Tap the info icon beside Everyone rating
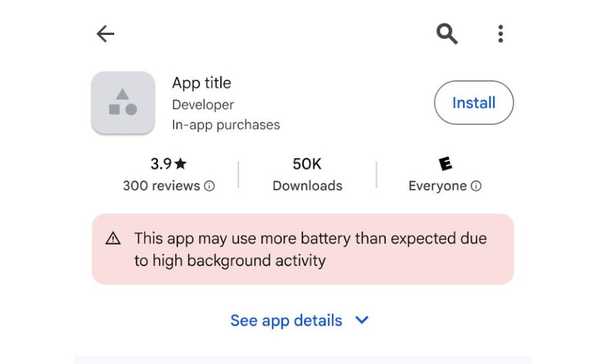Image resolution: width=606 pixels, height=364 pixels. [x=477, y=186]
